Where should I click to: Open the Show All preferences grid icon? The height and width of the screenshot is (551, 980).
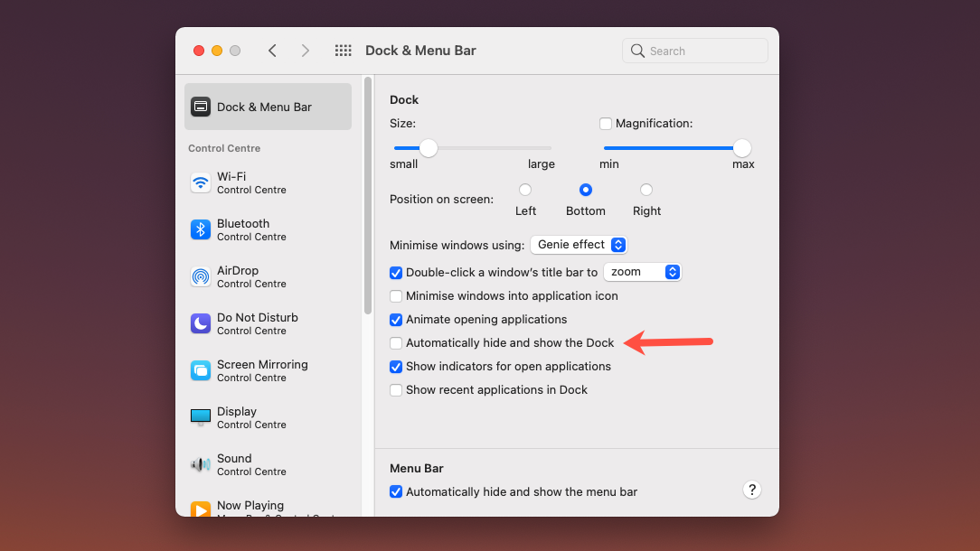[x=343, y=51]
